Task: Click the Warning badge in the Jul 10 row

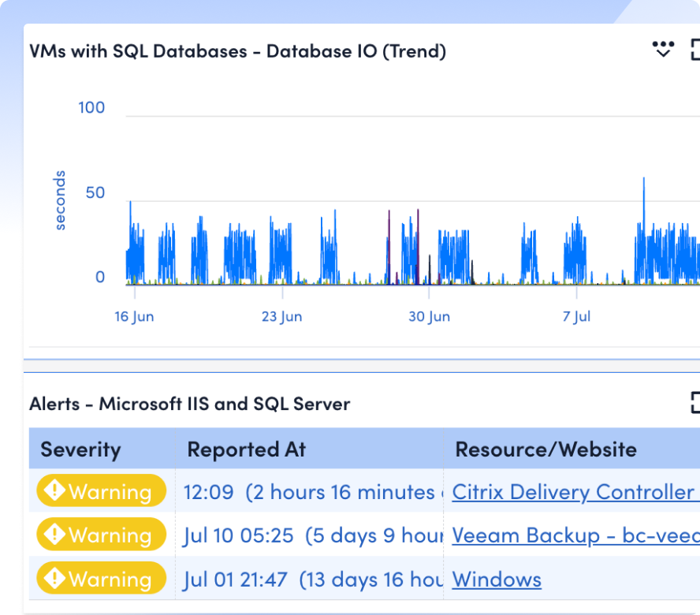Action: click(x=102, y=534)
